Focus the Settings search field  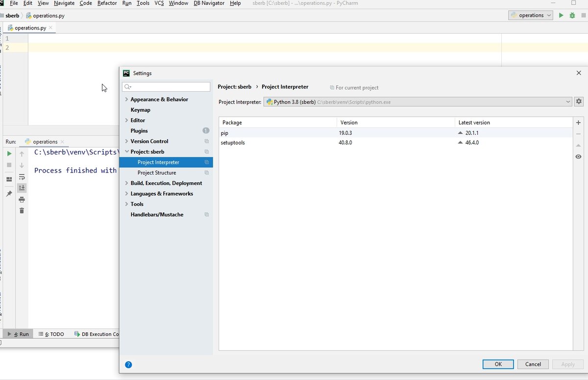(166, 87)
